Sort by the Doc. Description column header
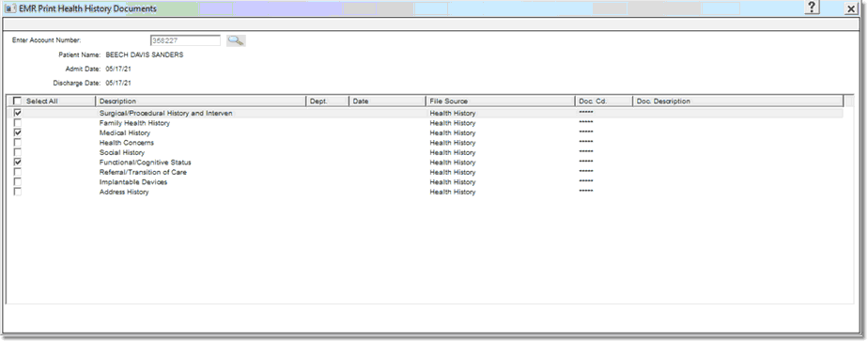Screen dimensions: 868x342 pos(738,101)
